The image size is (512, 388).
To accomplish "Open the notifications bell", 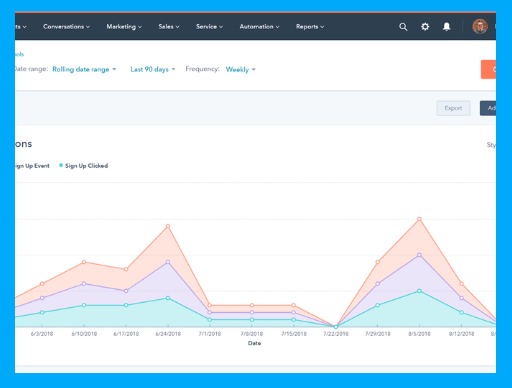I will [446, 27].
